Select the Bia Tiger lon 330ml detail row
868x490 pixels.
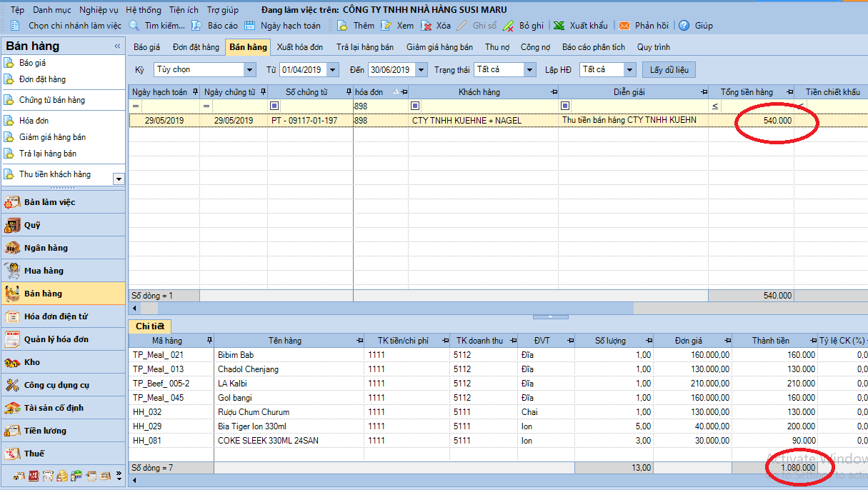497,426
